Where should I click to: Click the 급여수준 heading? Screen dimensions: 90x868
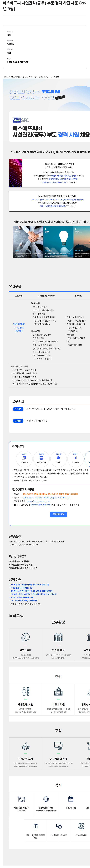[15, 580]
